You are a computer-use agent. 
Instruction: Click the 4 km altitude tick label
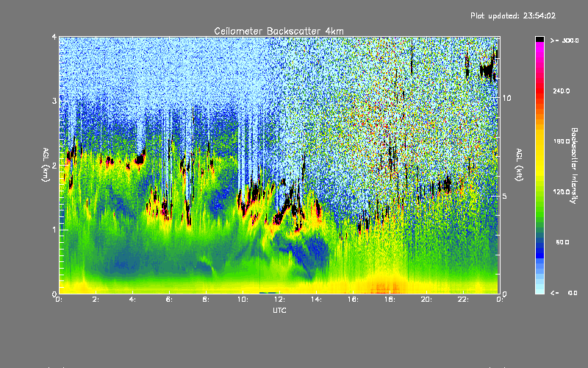coord(54,37)
